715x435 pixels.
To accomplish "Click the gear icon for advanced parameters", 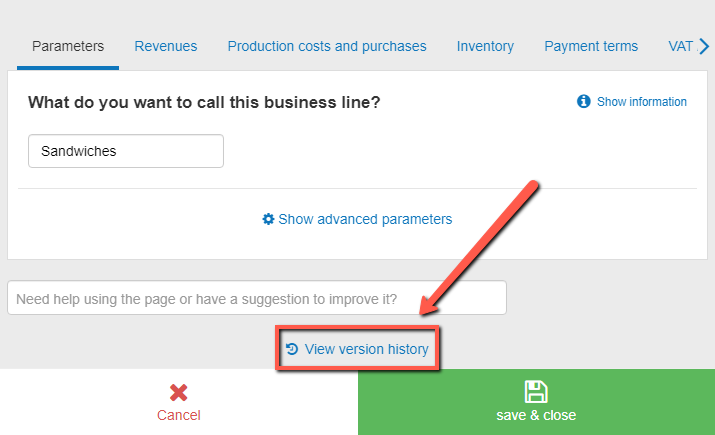I will 268,219.
